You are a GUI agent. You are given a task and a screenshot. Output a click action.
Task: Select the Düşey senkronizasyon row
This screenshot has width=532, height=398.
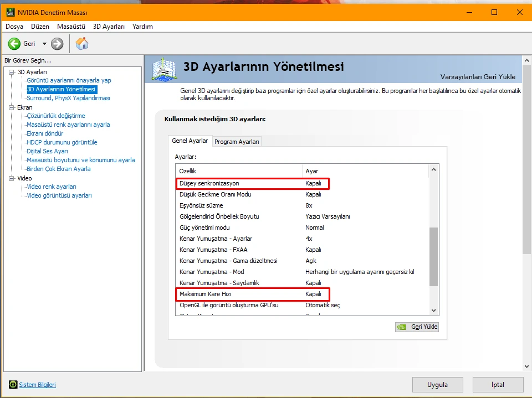[303, 183]
